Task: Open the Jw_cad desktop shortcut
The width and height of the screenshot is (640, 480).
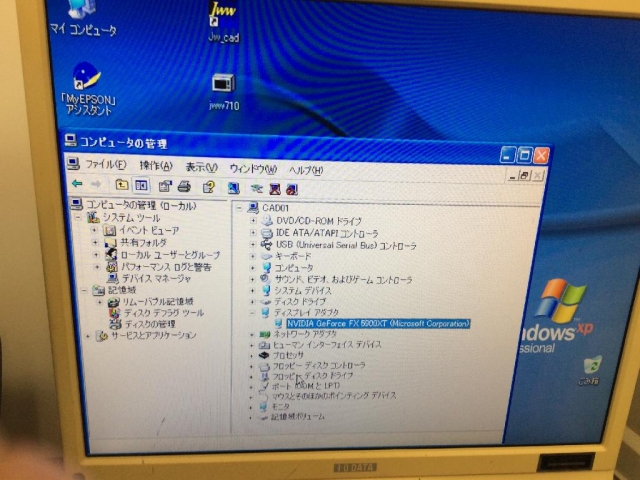Action: tap(223, 21)
